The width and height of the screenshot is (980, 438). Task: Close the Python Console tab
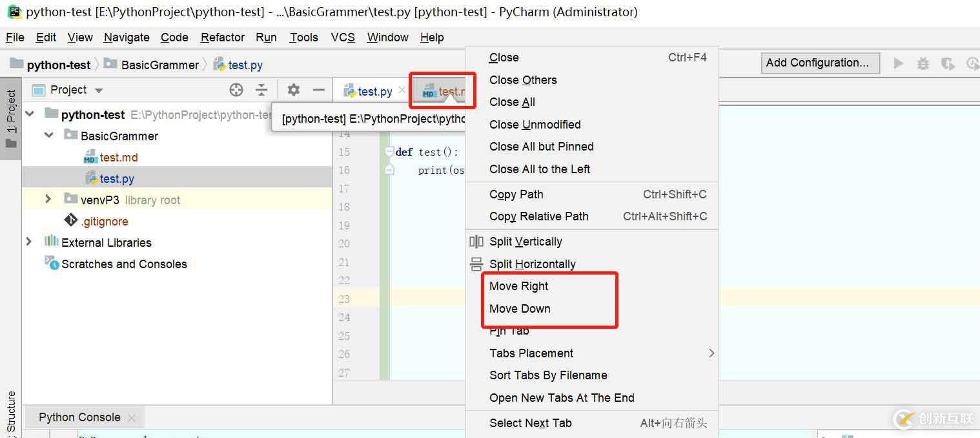[x=132, y=418]
